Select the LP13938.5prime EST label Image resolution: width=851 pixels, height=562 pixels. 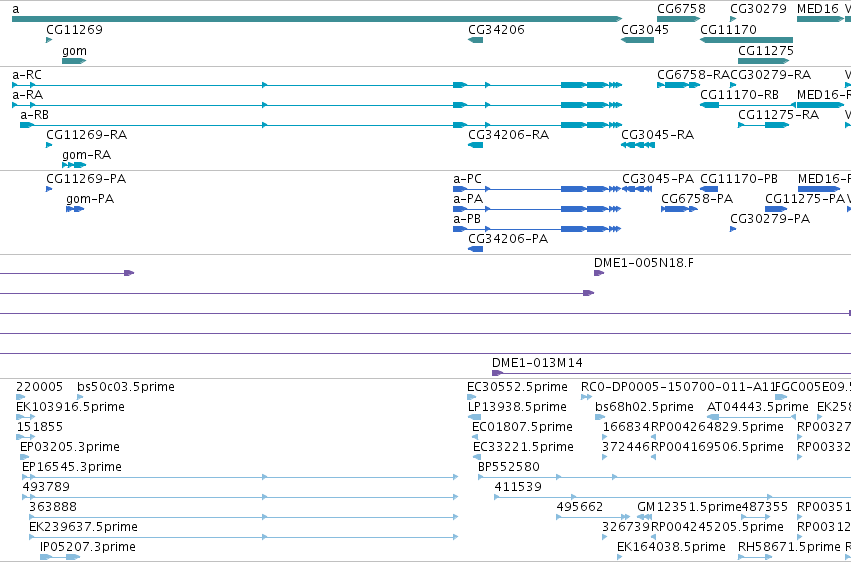coord(517,407)
